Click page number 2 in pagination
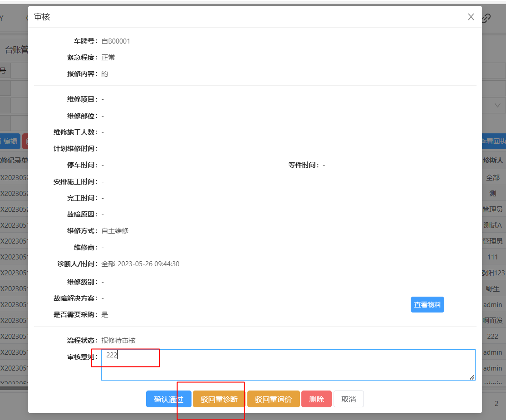 click(496, 403)
